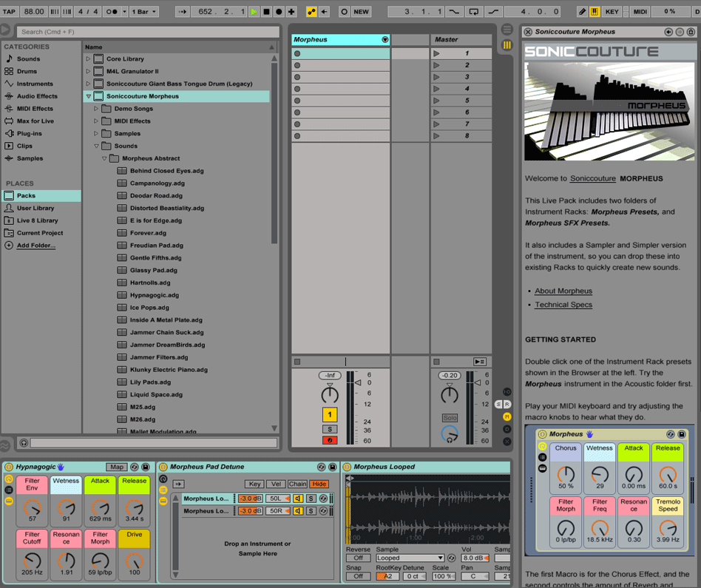
Task: Click the browser preview headphone icon
Action: pyautogui.click(x=24, y=443)
